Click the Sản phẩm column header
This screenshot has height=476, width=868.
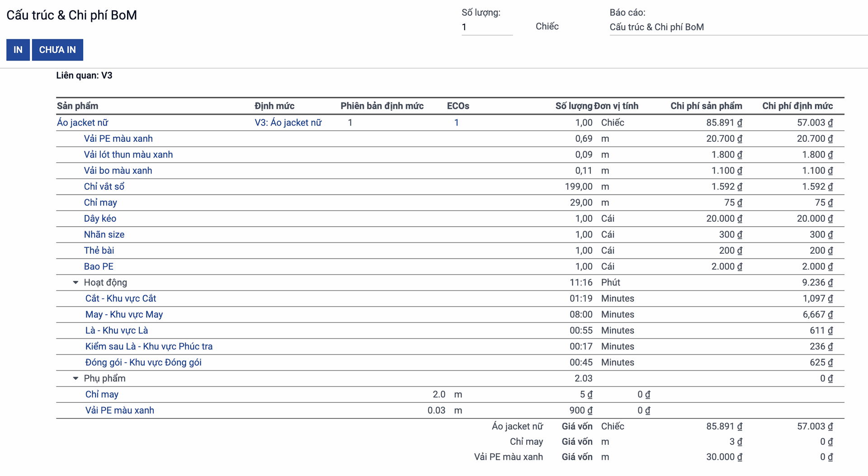77,106
